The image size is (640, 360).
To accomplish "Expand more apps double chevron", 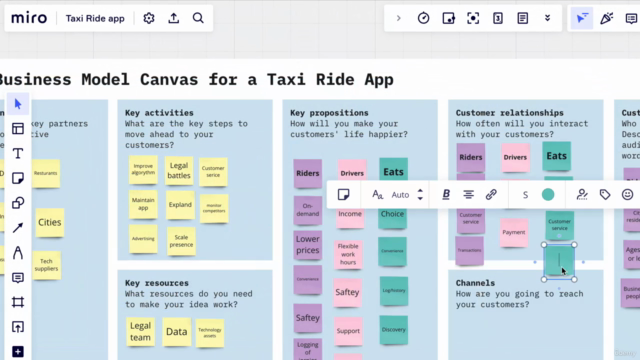I will pyautogui.click(x=548, y=18).
